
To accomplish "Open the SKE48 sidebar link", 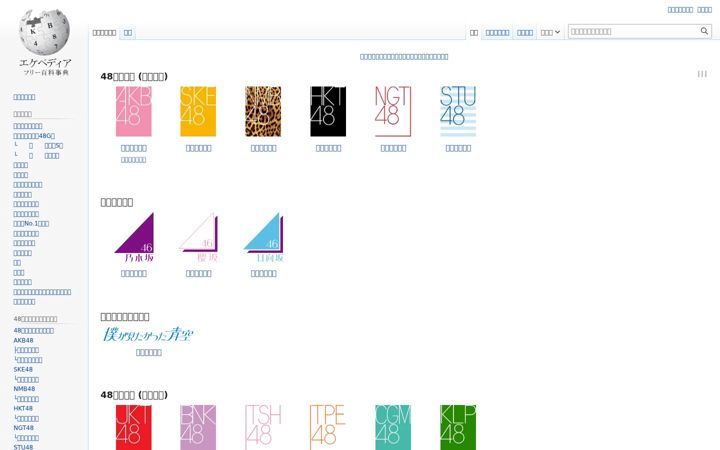I will (x=23, y=370).
